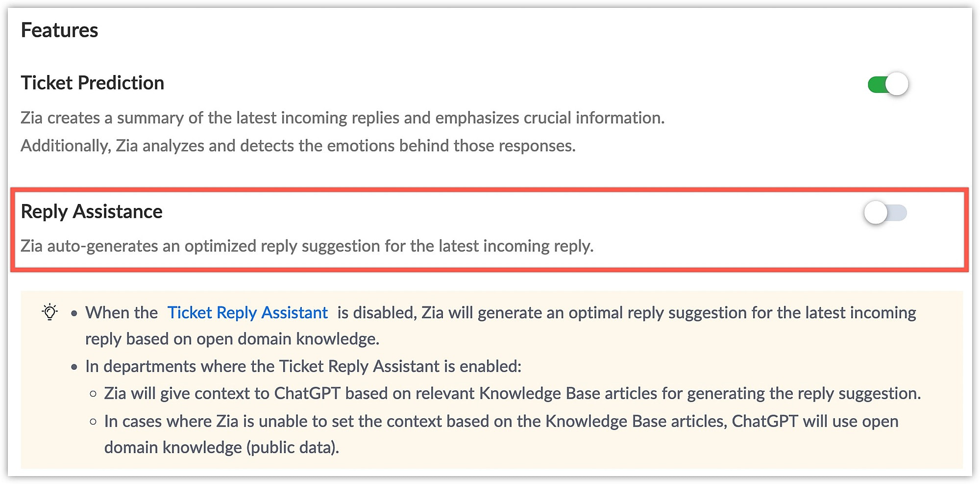Disable the Ticket Prediction toggle
Image resolution: width=980 pixels, height=484 pixels.
[888, 84]
